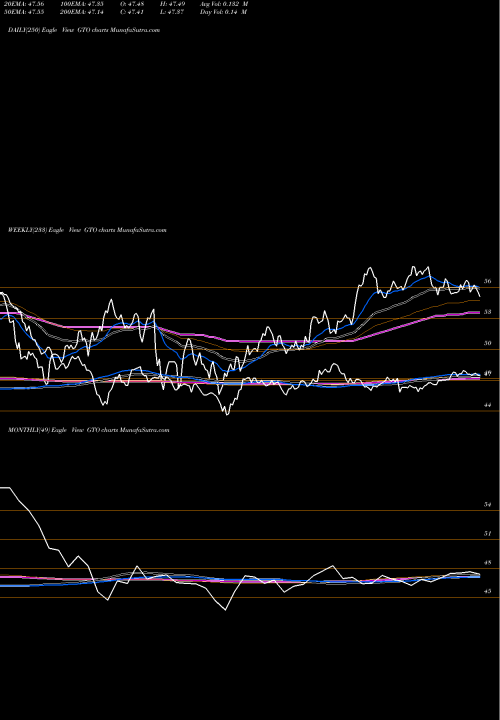Click the DAILY(250) Eagle View chart title
500x720 pixels.
[84, 30]
